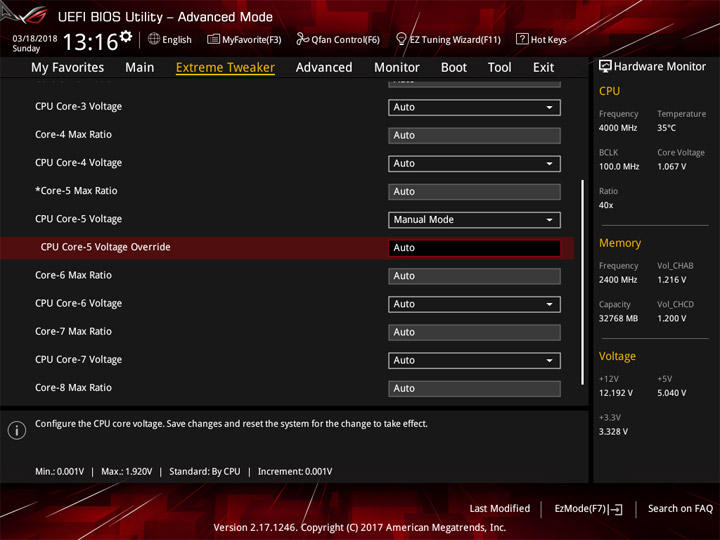Edit CPU Core-5 Voltage Override field
This screenshot has width=720, height=540.
(x=474, y=248)
